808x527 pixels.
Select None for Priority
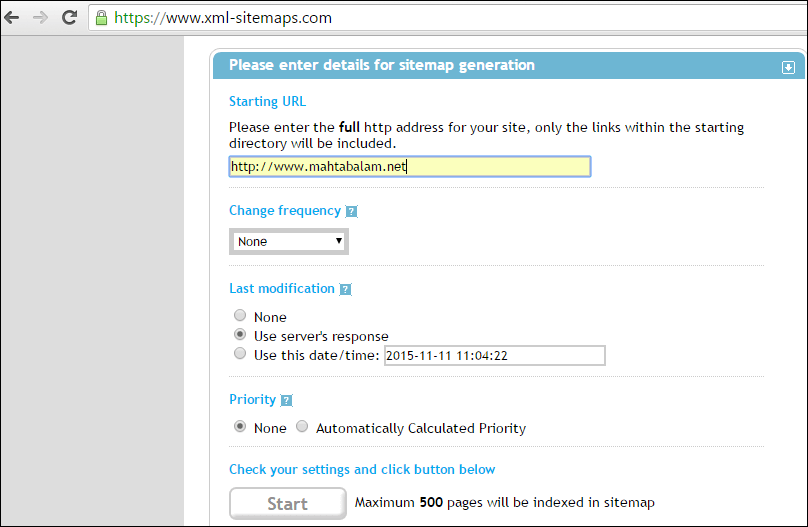[240, 427]
